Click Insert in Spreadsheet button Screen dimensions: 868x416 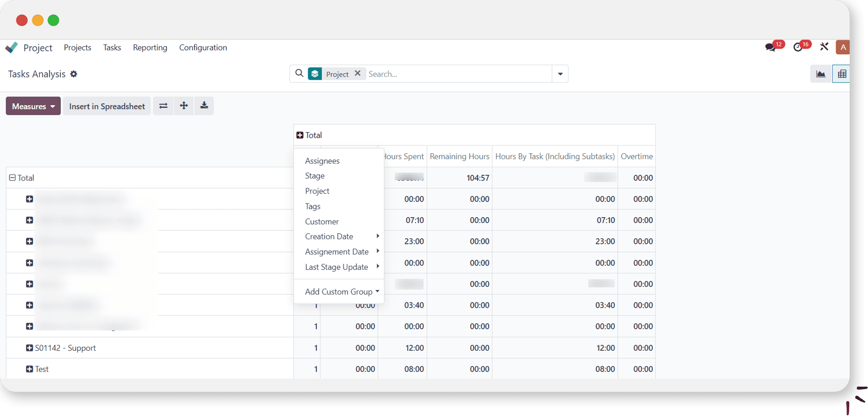coord(107,106)
